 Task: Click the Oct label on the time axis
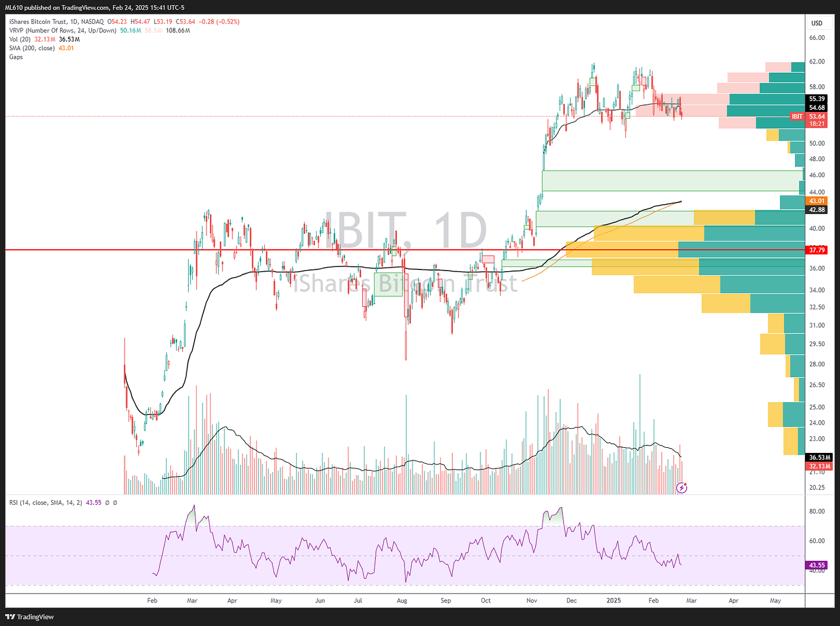point(486,601)
